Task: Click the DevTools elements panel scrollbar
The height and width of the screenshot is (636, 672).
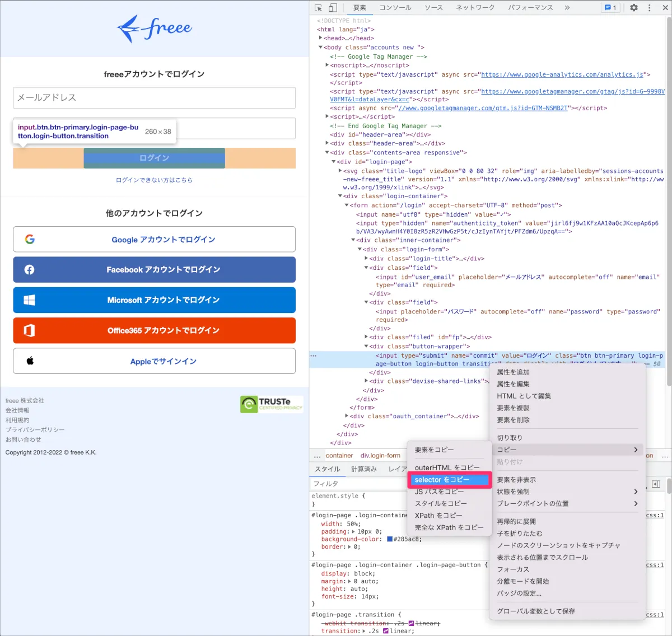Action: [x=669, y=202]
